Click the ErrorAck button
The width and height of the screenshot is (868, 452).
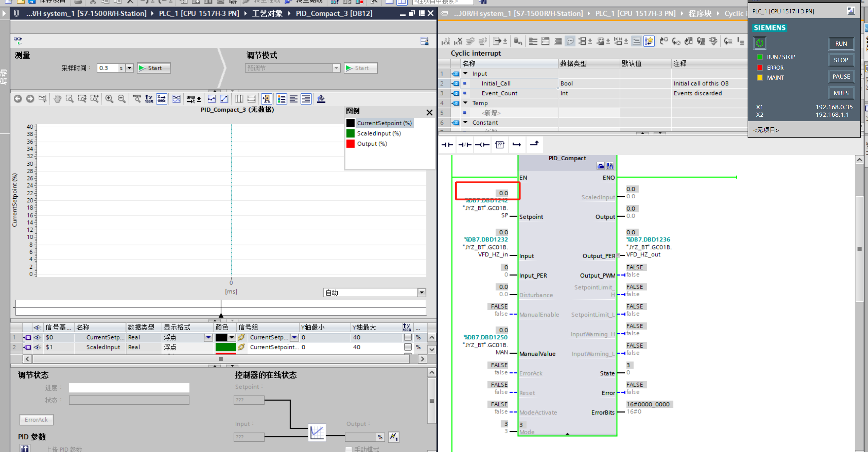[x=36, y=419]
